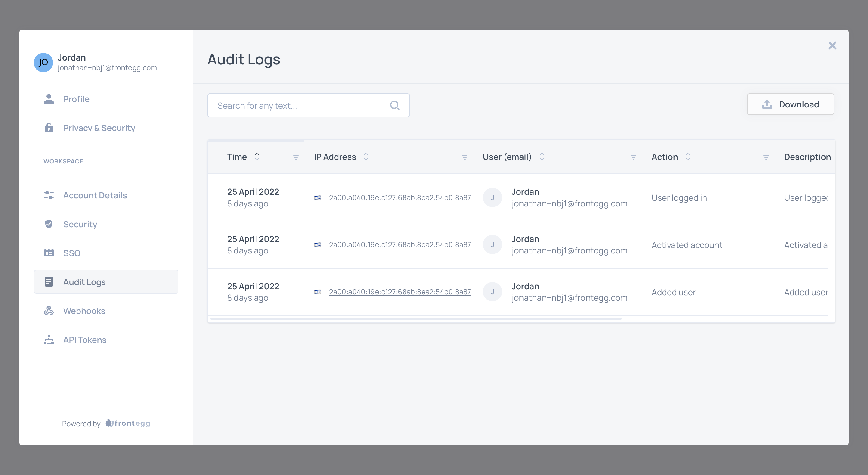Go to SSO menu item

coord(72,253)
